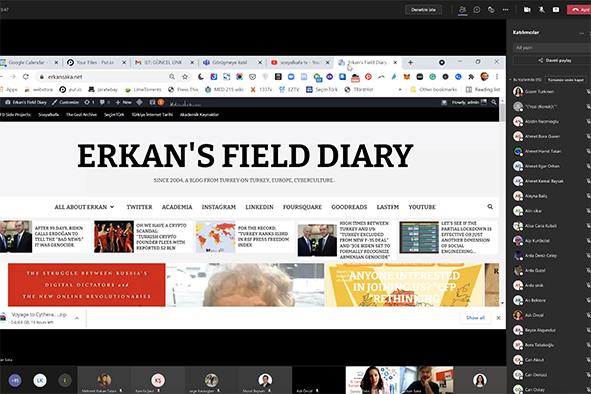Open the red Russia's digital dictators banner
This screenshot has width=591, height=394.
[87, 285]
